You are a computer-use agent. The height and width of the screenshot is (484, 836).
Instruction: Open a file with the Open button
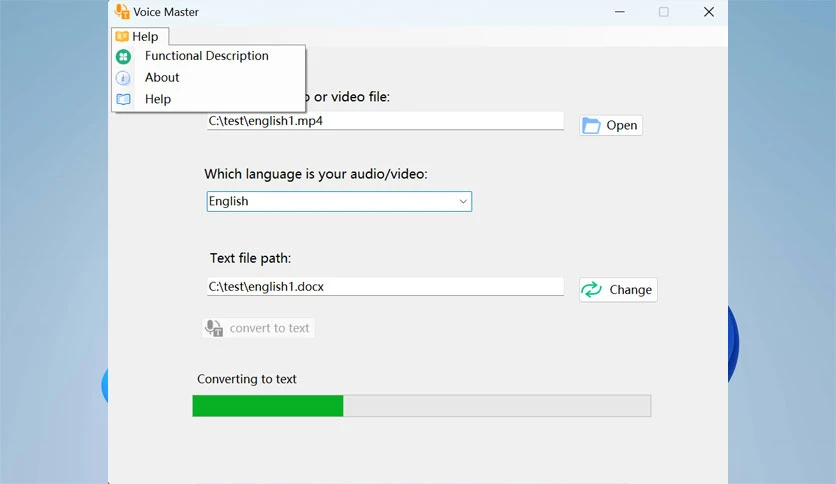611,125
